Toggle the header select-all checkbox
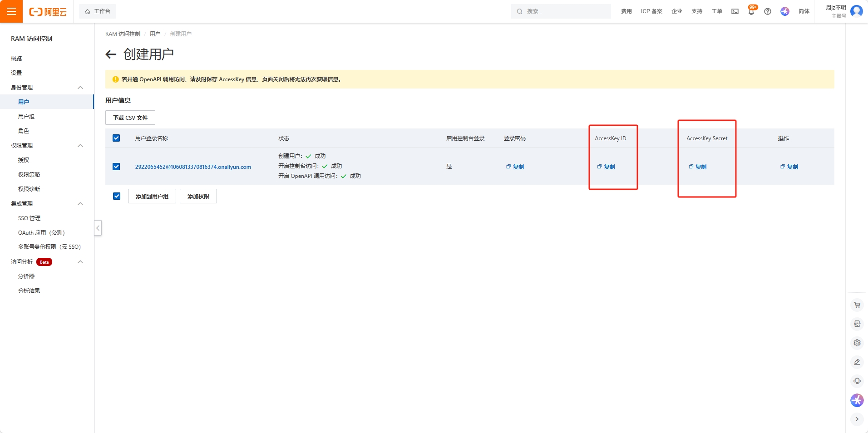 pos(116,138)
